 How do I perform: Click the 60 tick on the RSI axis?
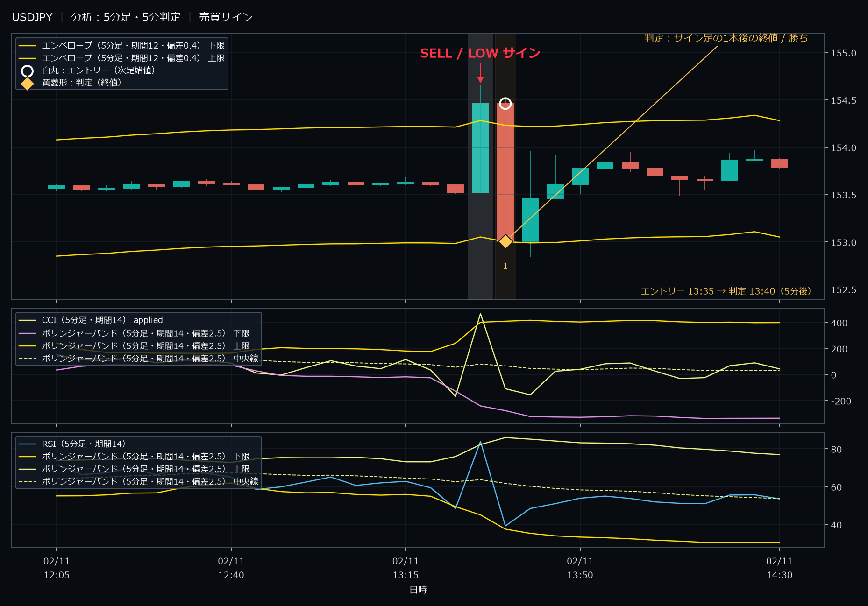pos(836,487)
